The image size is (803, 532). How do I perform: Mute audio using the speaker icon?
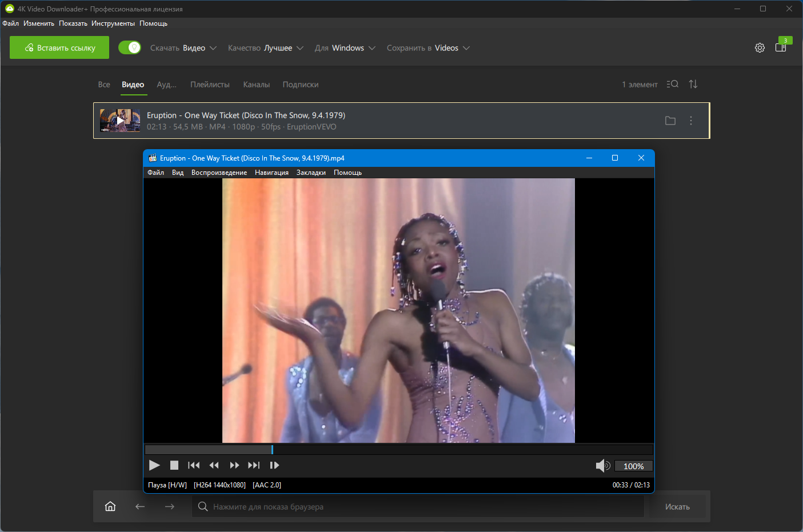pyautogui.click(x=602, y=466)
